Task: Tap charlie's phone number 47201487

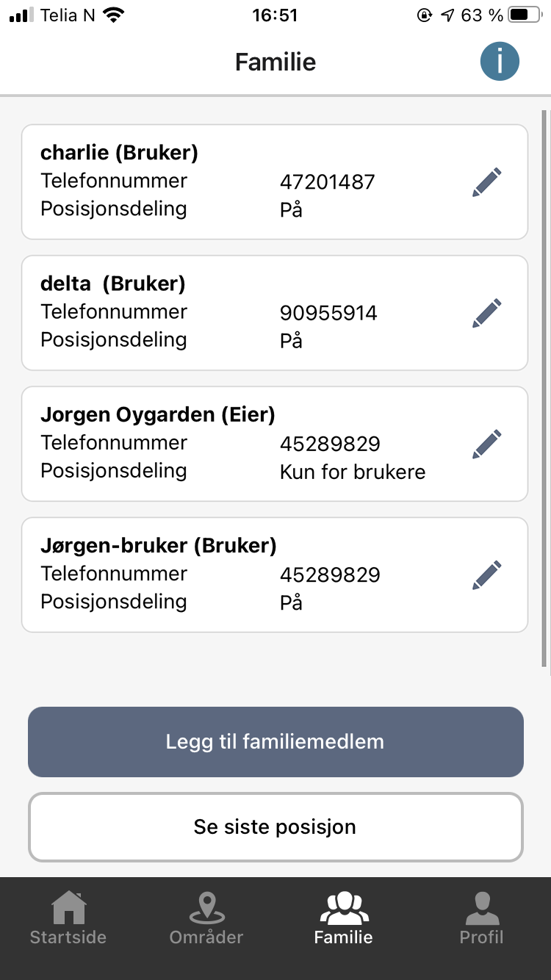Action: 328,182
